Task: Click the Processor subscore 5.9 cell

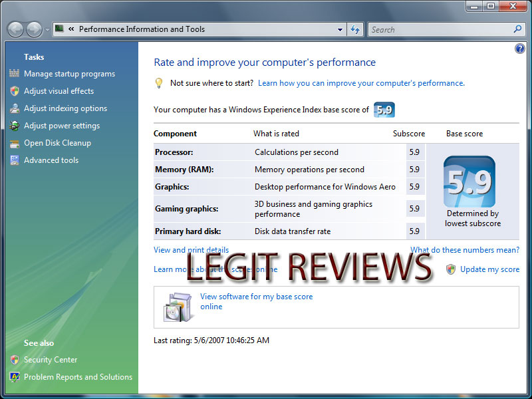Action: coord(414,152)
